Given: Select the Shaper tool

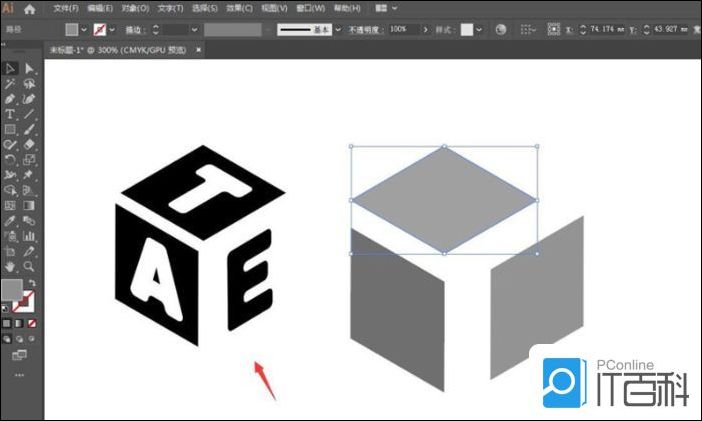Looking at the screenshot, I should pyautogui.click(x=10, y=145).
